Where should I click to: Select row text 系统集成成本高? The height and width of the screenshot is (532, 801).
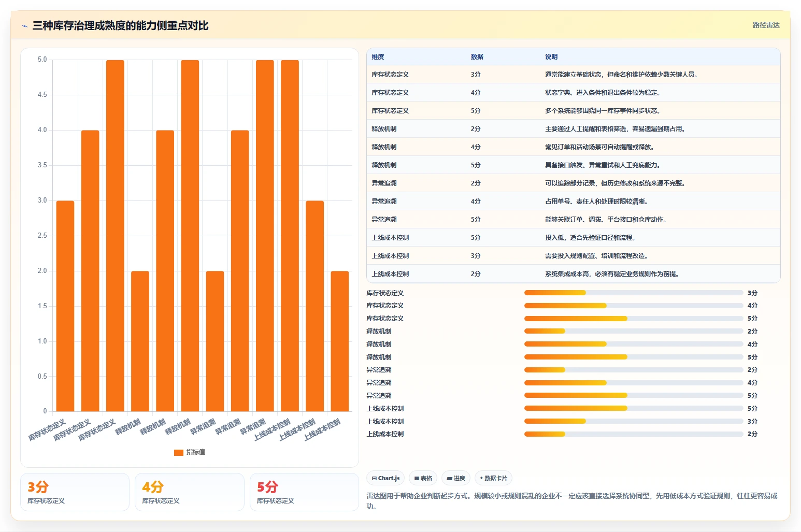coord(567,274)
